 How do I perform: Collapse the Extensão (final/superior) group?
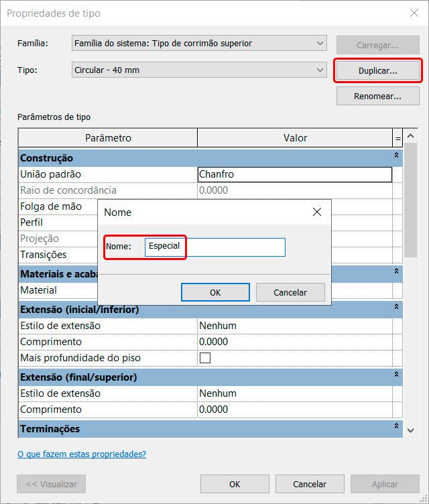pos(396,375)
